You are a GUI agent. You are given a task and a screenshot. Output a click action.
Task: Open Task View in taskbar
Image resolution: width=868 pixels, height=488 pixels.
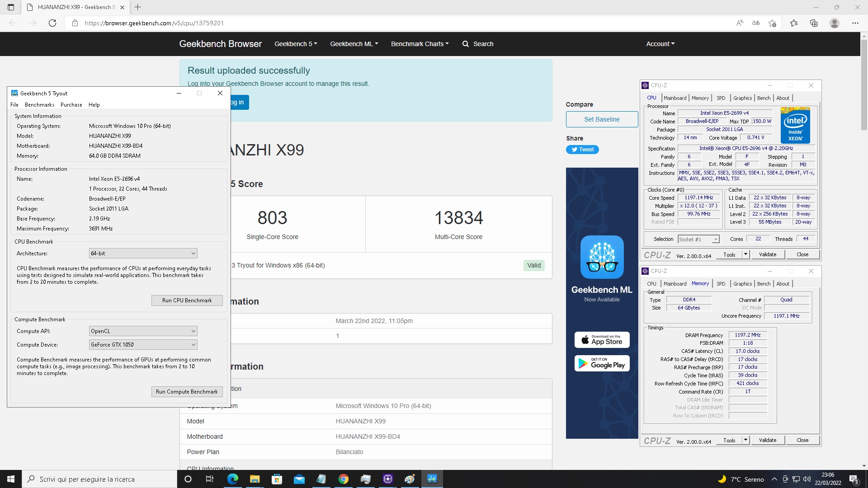209,479
